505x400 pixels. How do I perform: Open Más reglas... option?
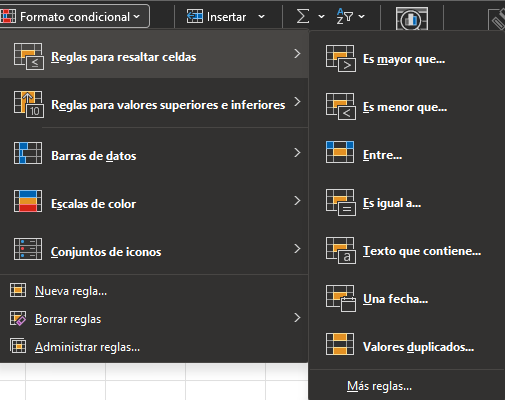[x=407, y=386]
